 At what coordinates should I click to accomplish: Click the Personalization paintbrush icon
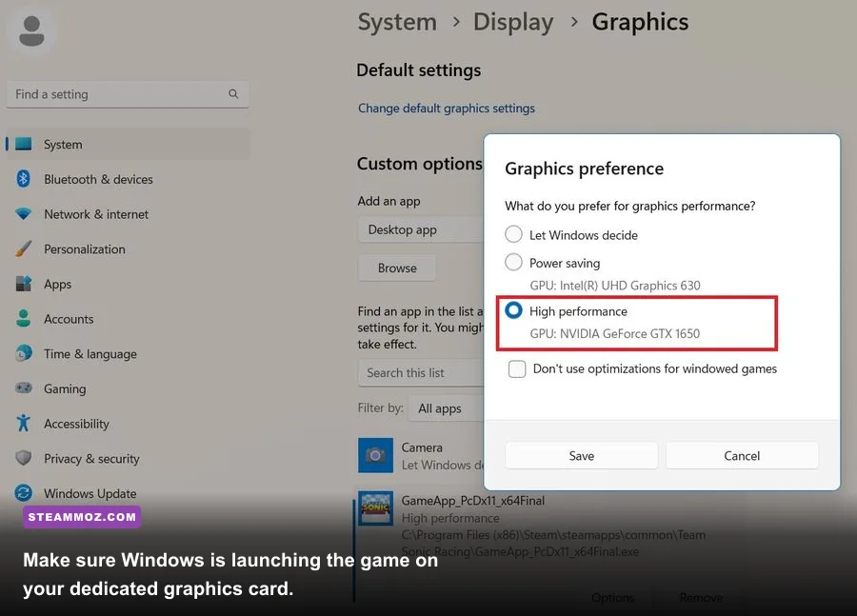[24, 248]
